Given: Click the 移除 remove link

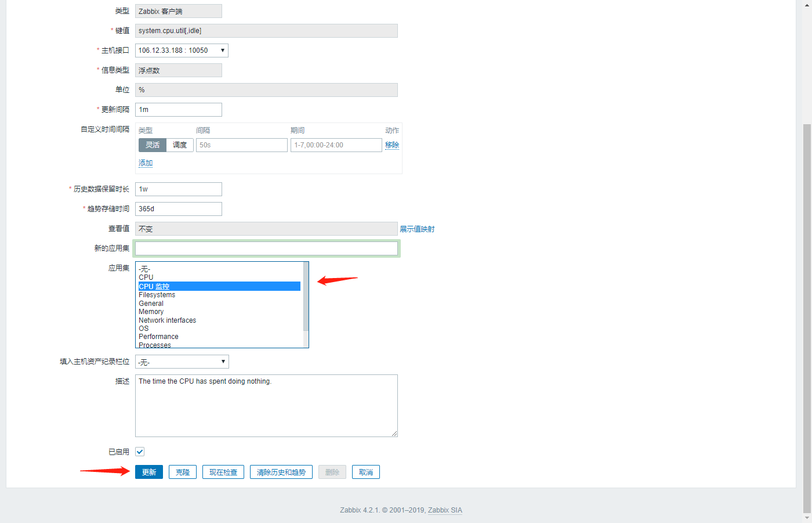Looking at the screenshot, I should [392, 145].
